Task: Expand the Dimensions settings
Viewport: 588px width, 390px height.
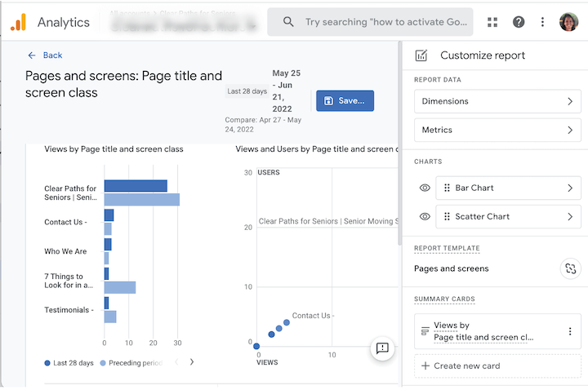Action: pyautogui.click(x=497, y=101)
